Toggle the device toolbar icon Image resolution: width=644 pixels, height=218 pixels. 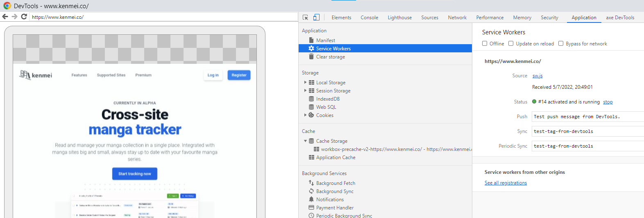(x=316, y=17)
